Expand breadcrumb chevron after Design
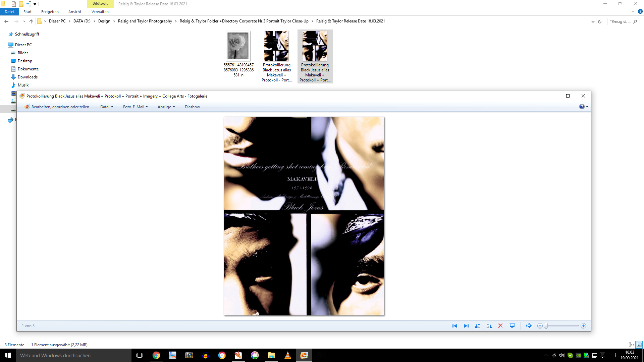Screen dimensions: 644x362 (x=114, y=21)
